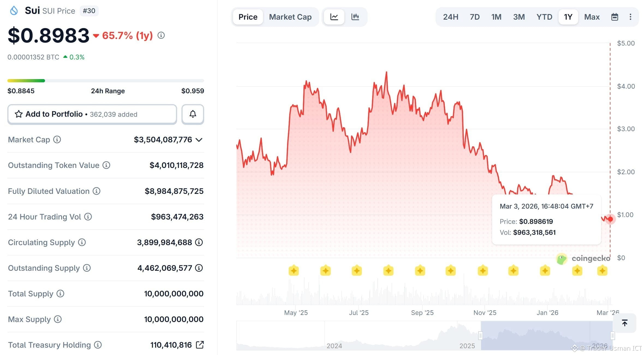
Task: Switch to candlestick chart icon
Action: [355, 17]
